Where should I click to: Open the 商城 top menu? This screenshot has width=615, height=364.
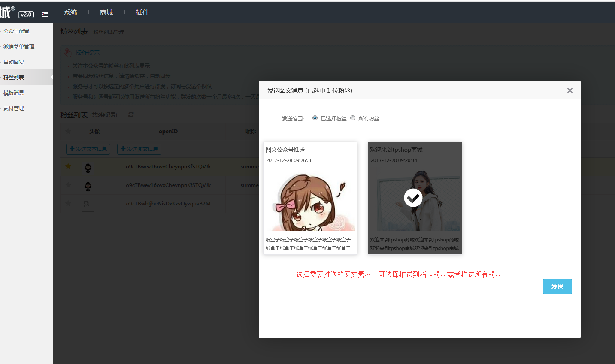[106, 12]
